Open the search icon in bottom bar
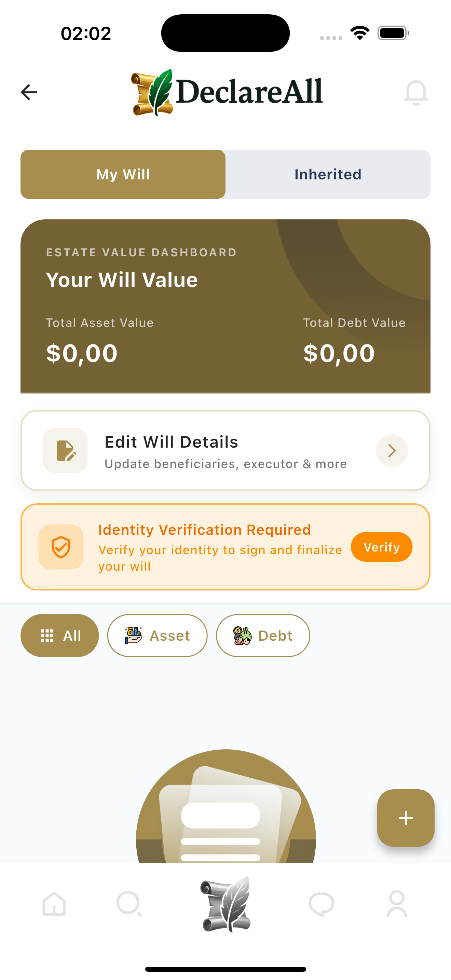Image resolution: width=451 pixels, height=980 pixels. point(129,903)
